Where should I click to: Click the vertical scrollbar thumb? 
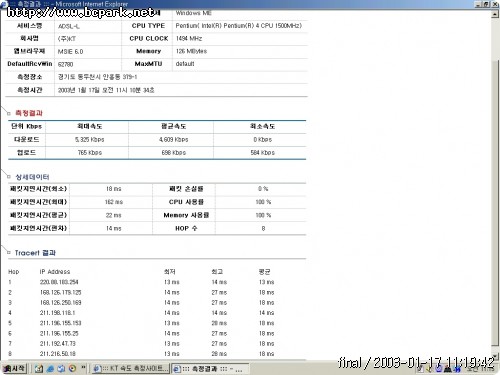(x=495, y=203)
